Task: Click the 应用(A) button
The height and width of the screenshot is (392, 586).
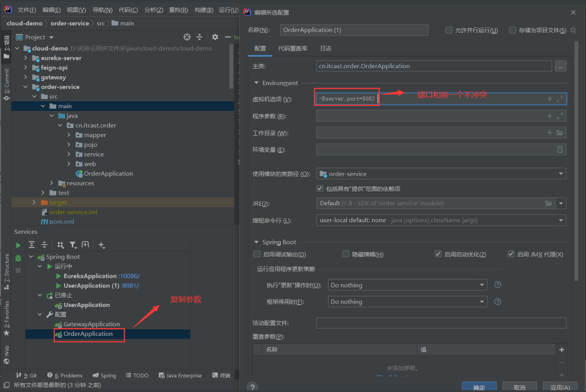Action: click(560, 387)
